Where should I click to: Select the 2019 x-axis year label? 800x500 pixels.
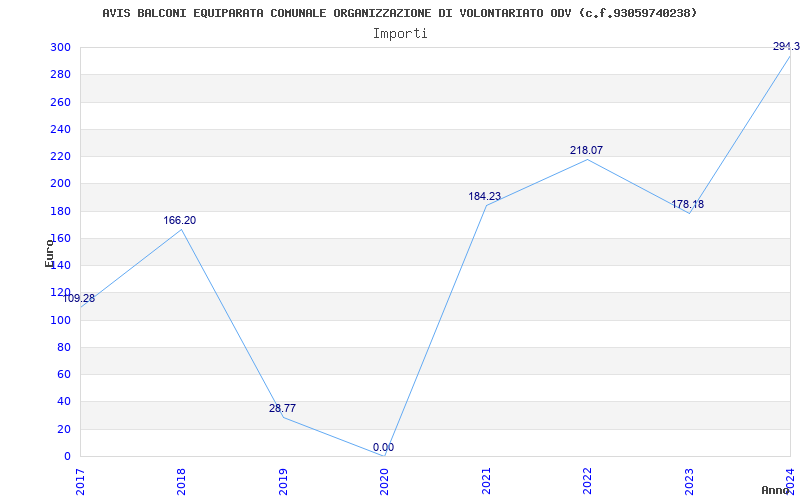click(283, 481)
